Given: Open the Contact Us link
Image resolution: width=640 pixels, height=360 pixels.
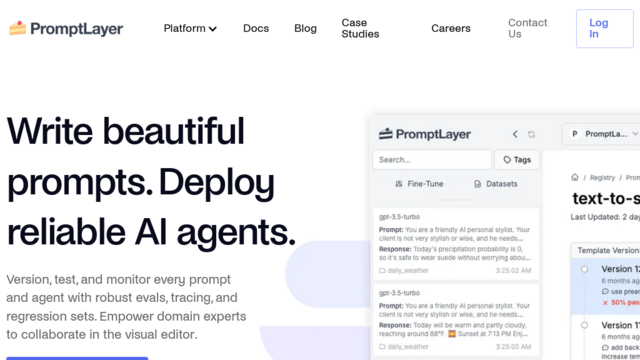Looking at the screenshot, I should tap(527, 28).
